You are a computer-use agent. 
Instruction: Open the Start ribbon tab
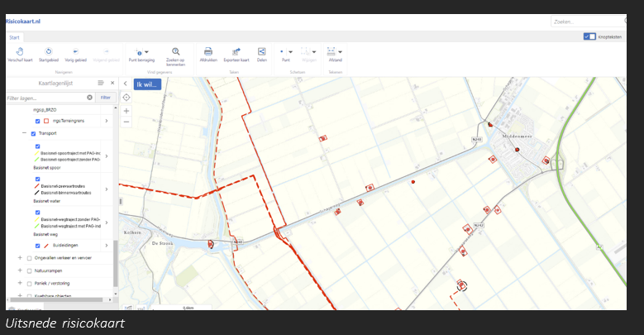[14, 37]
